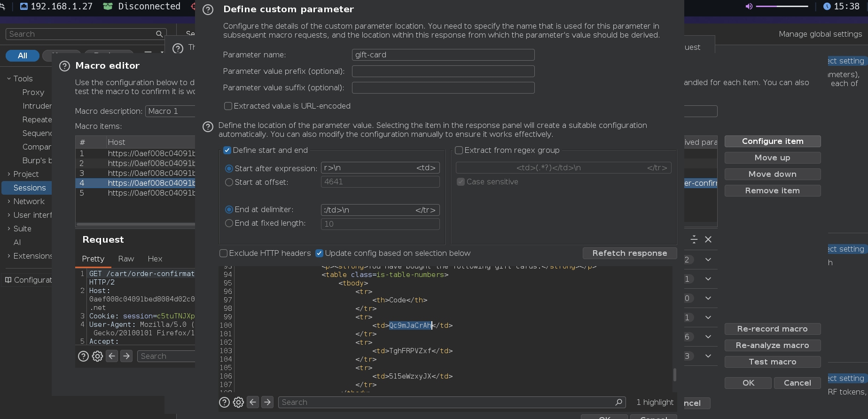Screen dimensions: 868x419
Task: Open dropdown chevron beside value 2
Action: 708,260
